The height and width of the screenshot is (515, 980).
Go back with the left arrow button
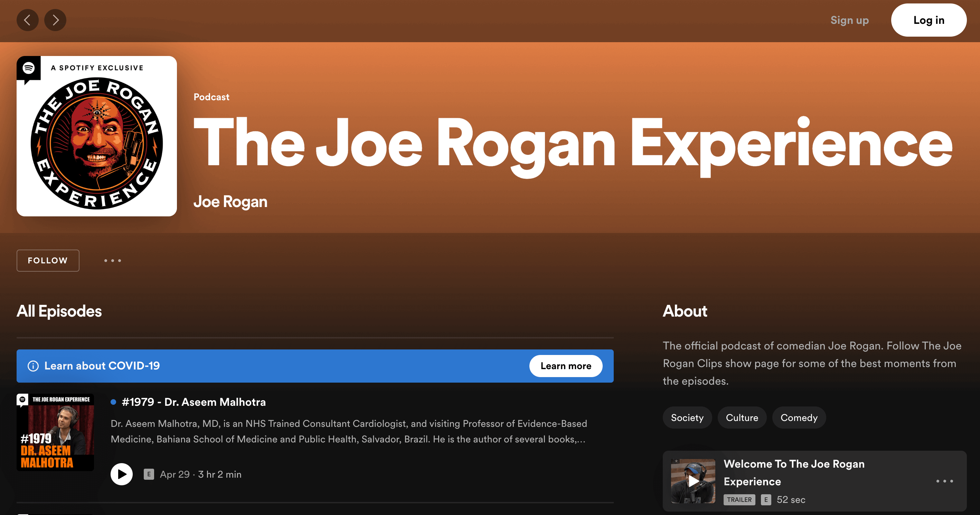[27, 20]
